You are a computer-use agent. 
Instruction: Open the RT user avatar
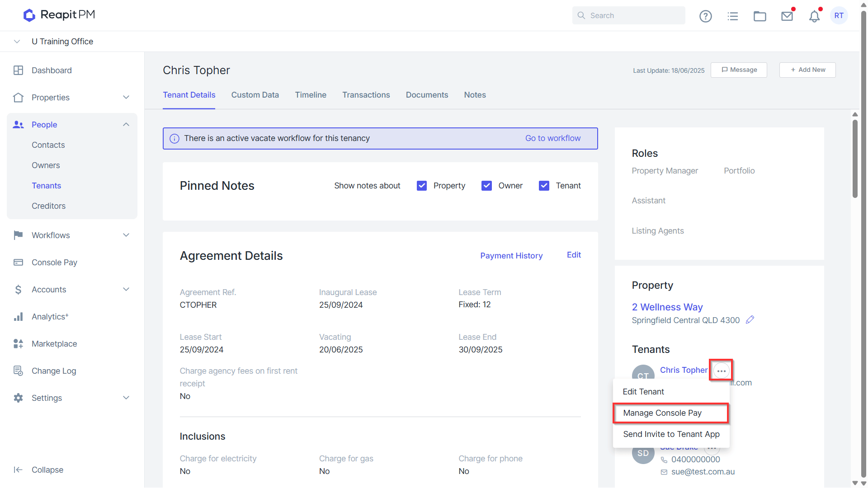point(839,15)
